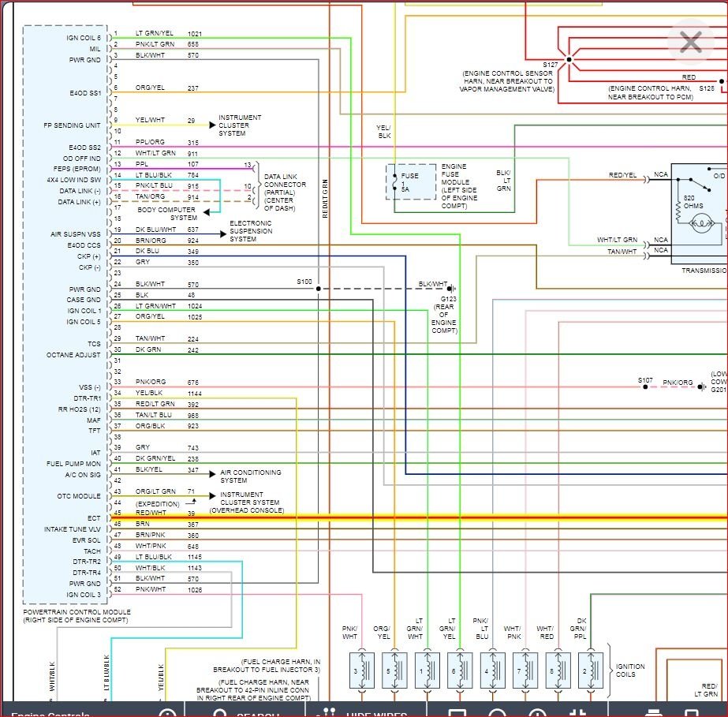Close the wiring diagram with the X button

tap(690, 42)
